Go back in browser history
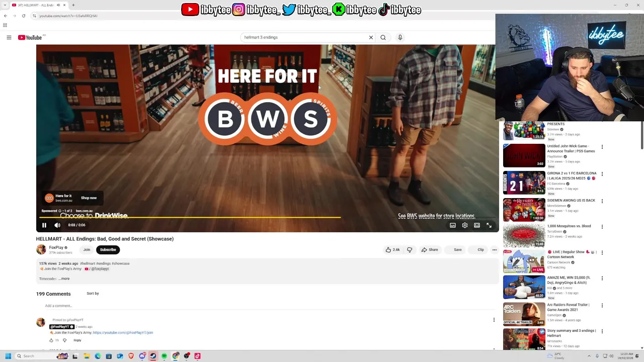Image resolution: width=644 pixels, height=362 pixels. pos(6,16)
